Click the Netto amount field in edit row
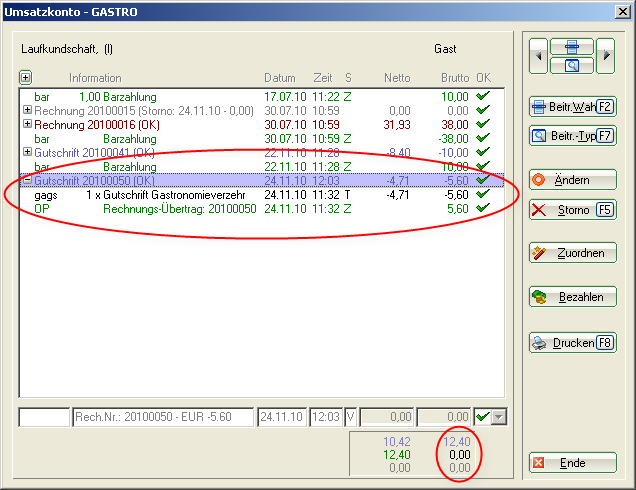636x490 pixels. [x=387, y=417]
